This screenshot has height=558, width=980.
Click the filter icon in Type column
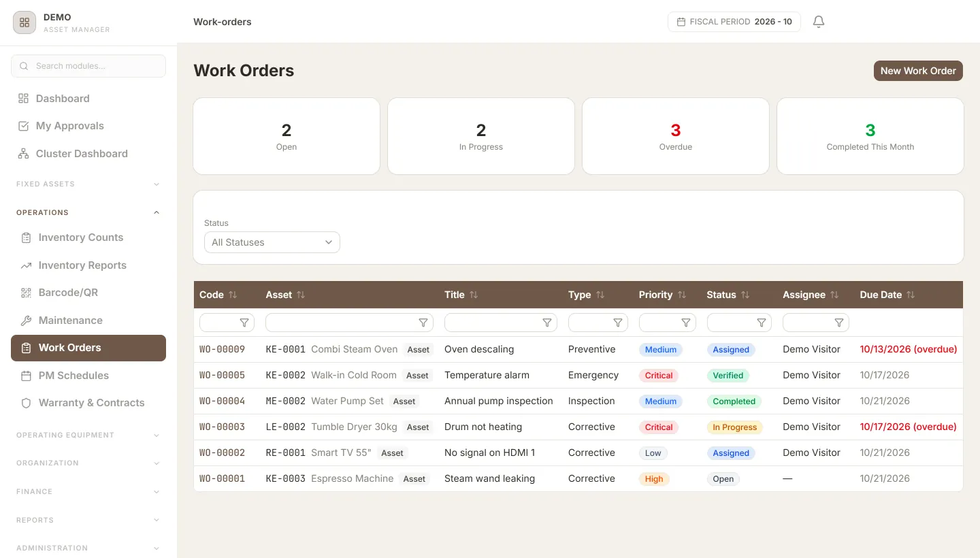click(618, 323)
